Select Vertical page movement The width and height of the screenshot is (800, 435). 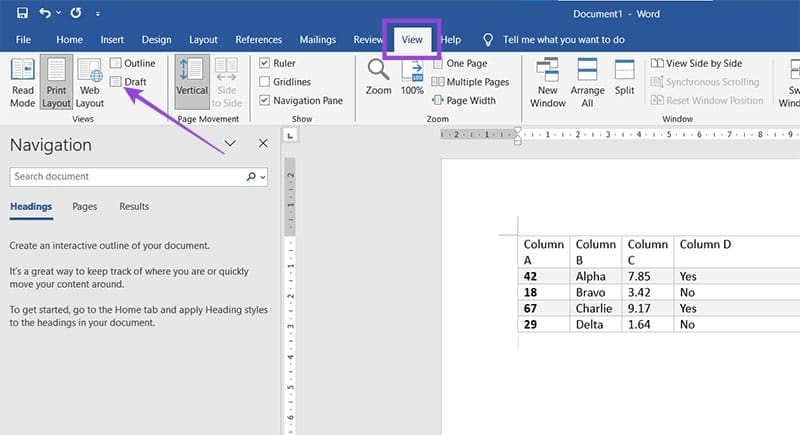[x=192, y=82]
